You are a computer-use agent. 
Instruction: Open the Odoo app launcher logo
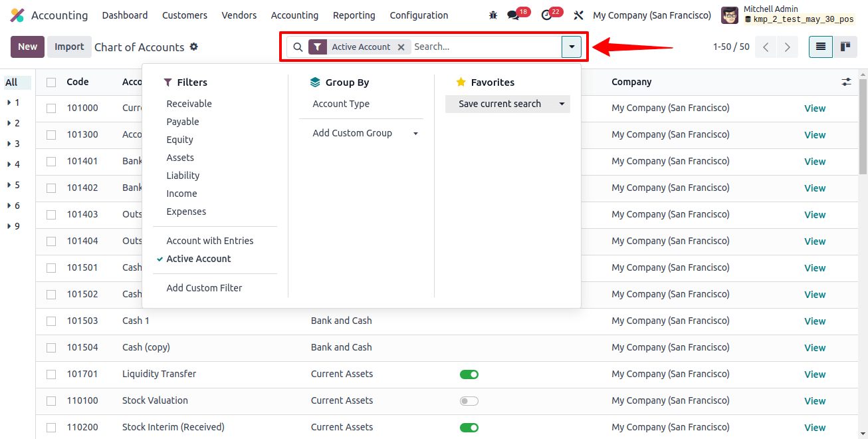[x=17, y=15]
